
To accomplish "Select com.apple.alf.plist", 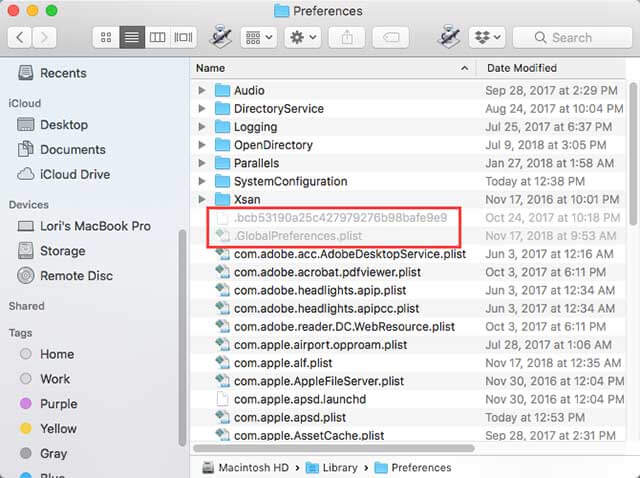I will click(x=283, y=363).
